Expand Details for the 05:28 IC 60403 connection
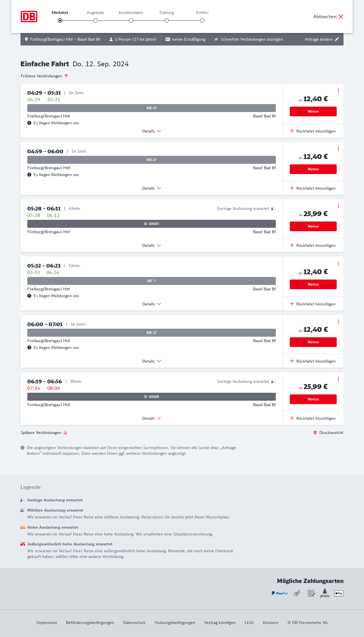364x637 pixels. tap(152, 245)
